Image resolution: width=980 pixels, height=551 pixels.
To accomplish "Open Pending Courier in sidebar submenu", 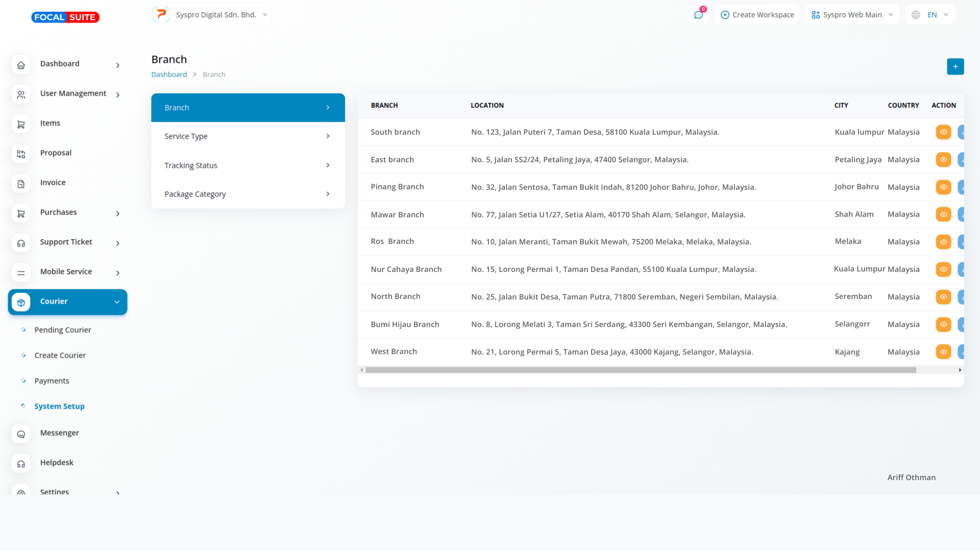I will [x=63, y=330].
